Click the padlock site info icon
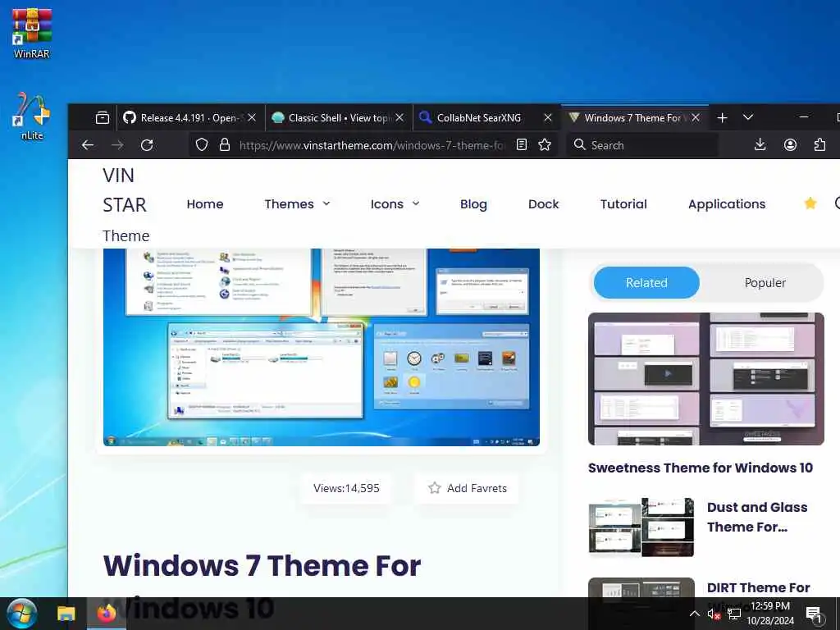Screen dimensions: 840x630 [225, 145]
